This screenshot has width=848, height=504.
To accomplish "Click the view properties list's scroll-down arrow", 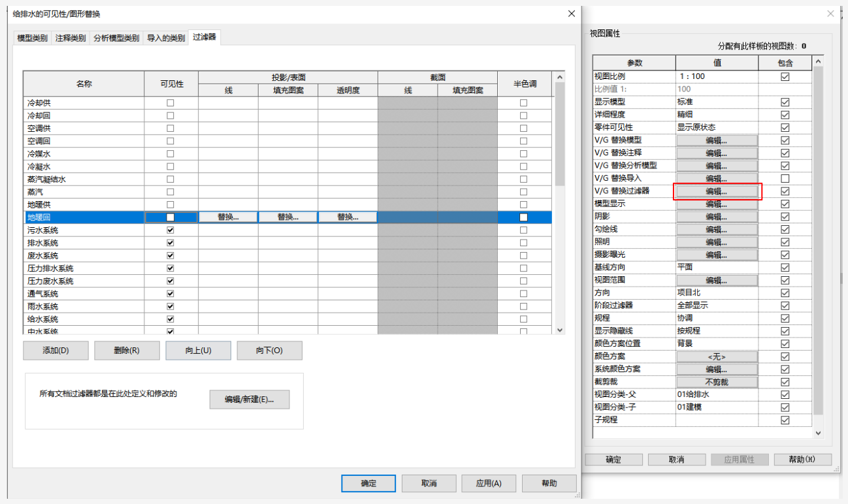I will point(819,433).
